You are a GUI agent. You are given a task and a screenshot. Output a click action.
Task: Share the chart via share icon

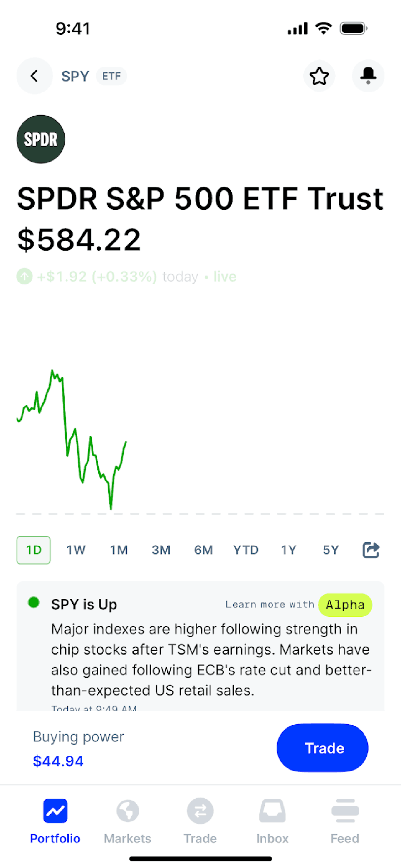[x=371, y=550]
